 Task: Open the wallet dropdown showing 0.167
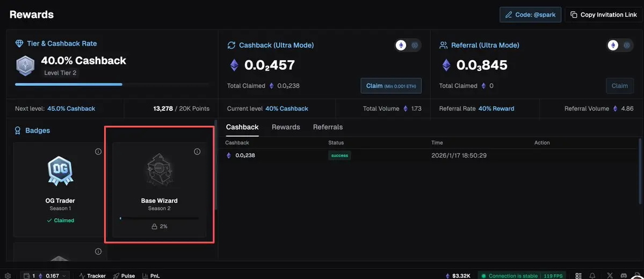(46, 276)
